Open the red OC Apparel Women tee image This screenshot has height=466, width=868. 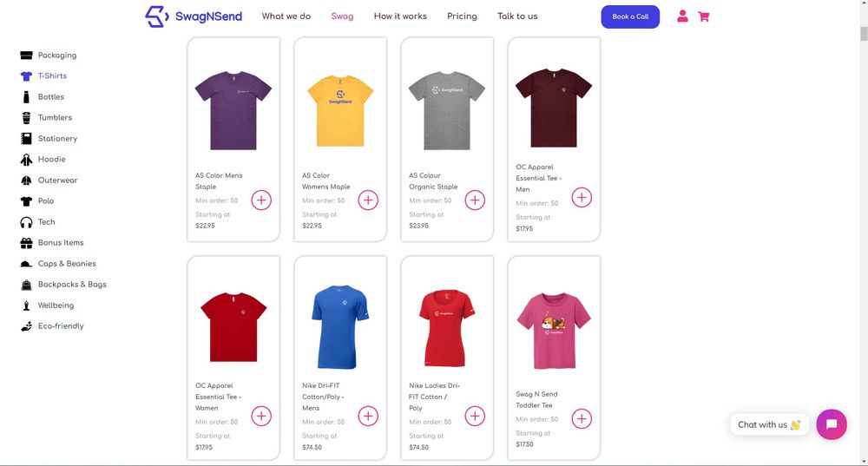click(233, 327)
